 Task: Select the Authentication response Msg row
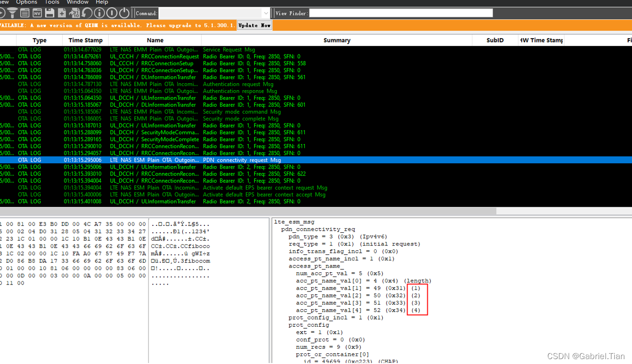click(316, 91)
